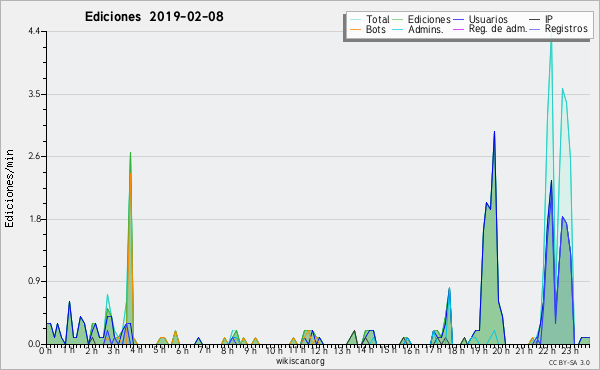
Task: Click the 'Ediciones/min' y-axis label
Action: tap(9, 188)
